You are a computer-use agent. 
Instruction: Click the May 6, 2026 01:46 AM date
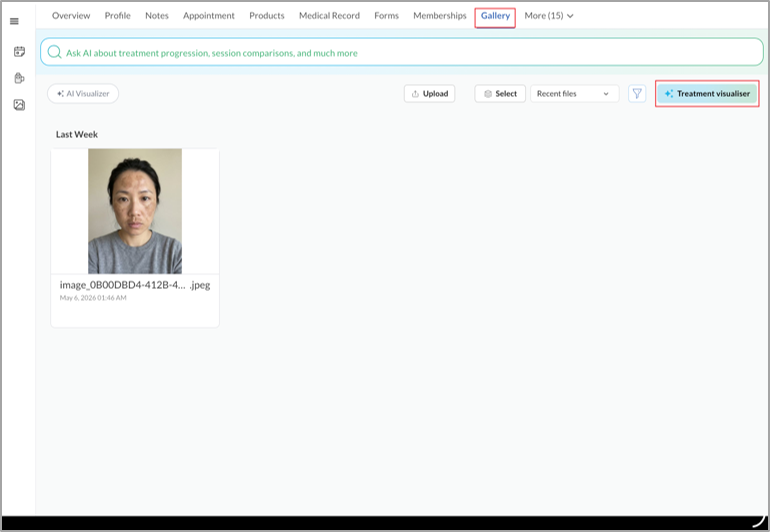click(x=93, y=298)
